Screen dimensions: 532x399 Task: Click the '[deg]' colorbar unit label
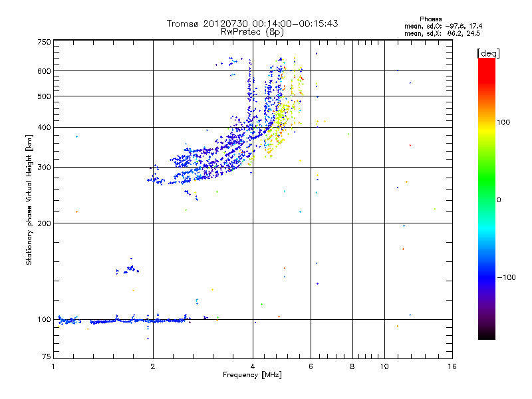(488, 53)
